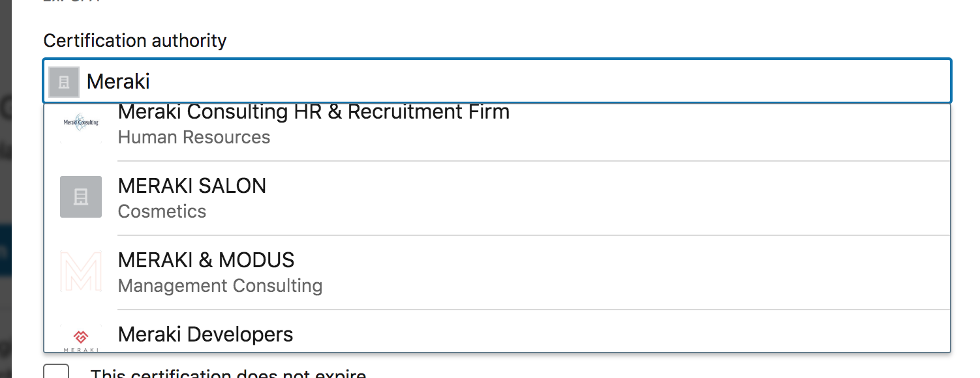Choose "MERAKI SALON" from the suggestions
Viewport: 980px width, 378px height.
point(192,186)
